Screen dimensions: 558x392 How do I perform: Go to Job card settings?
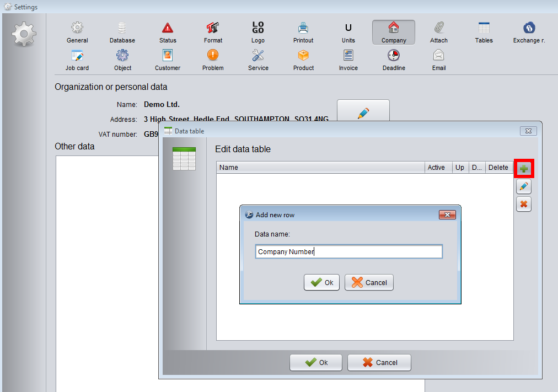(x=77, y=60)
